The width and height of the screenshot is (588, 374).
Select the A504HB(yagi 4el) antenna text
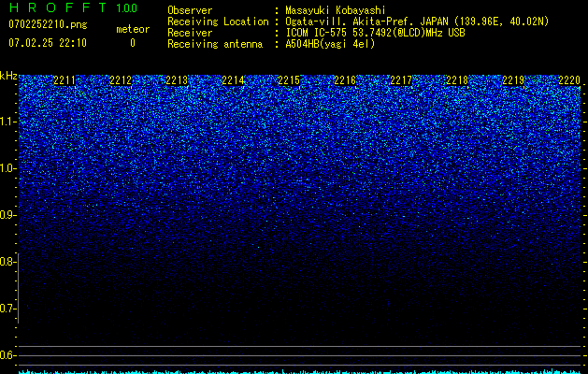[330, 44]
